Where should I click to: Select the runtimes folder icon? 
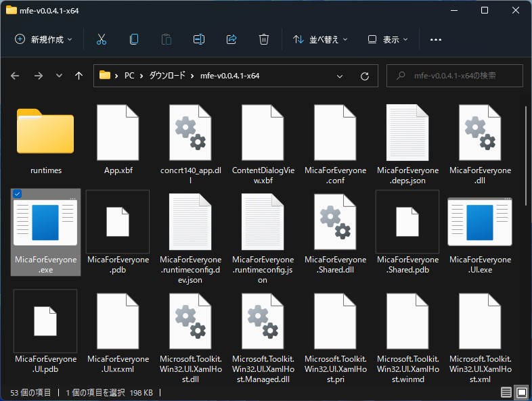[45, 131]
